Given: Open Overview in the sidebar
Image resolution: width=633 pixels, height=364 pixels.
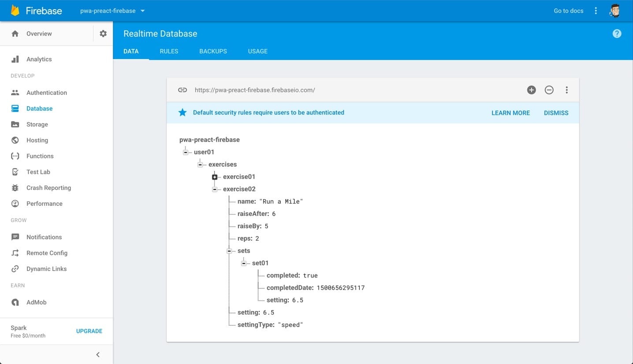Looking at the screenshot, I should pyautogui.click(x=39, y=33).
